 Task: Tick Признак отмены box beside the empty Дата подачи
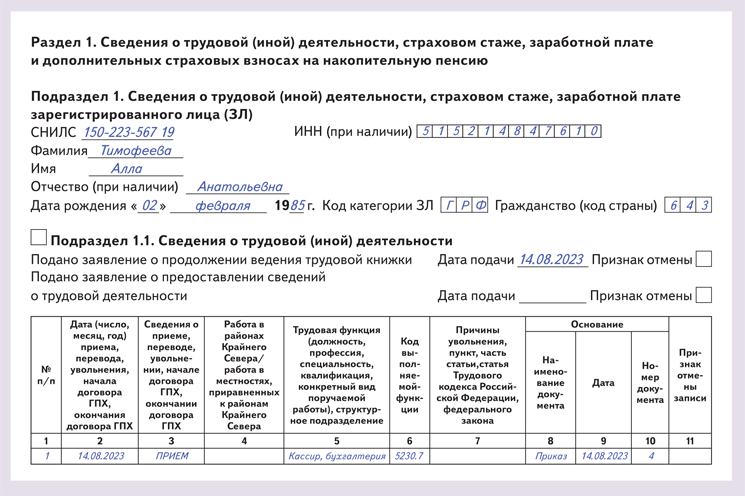point(703,295)
